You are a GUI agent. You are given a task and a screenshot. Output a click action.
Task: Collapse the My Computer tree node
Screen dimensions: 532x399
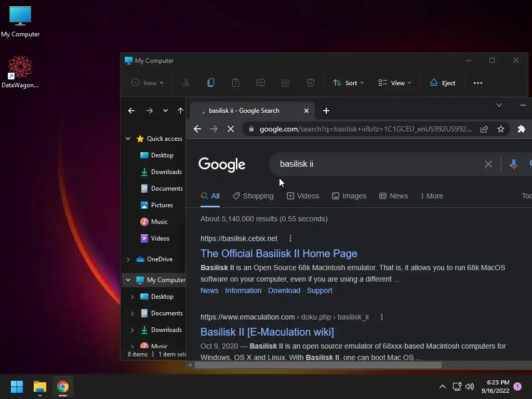128,280
